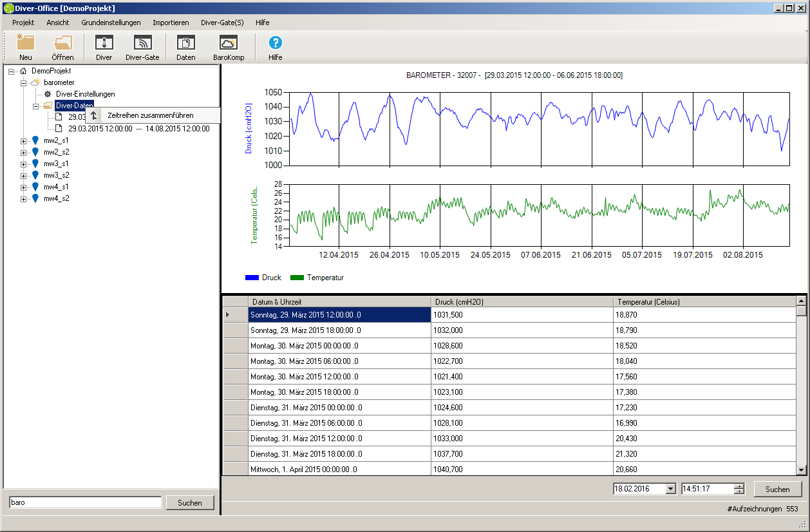Open the Grundeinstellungen menu
The height and width of the screenshot is (532, 810).
point(111,22)
